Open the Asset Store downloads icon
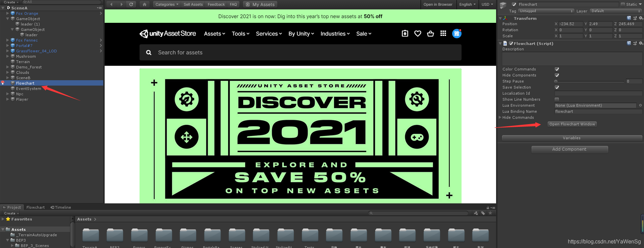This screenshot has width=644, height=248. [x=405, y=34]
